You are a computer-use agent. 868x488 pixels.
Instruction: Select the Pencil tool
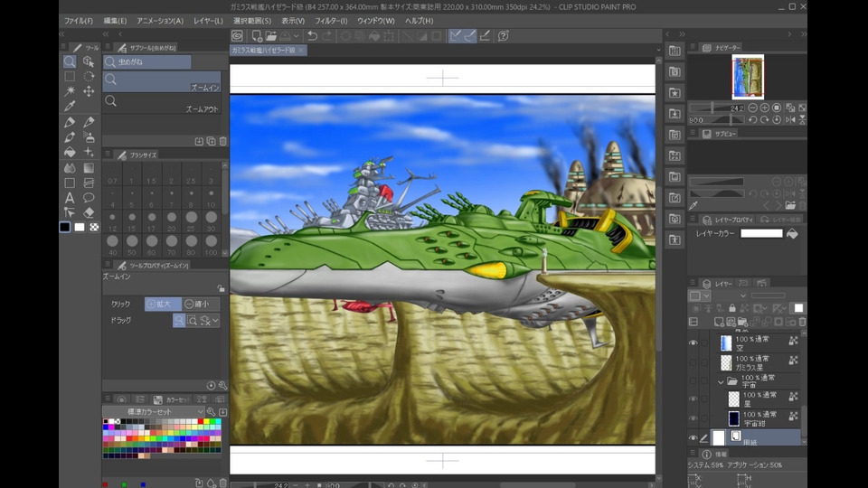[89, 122]
